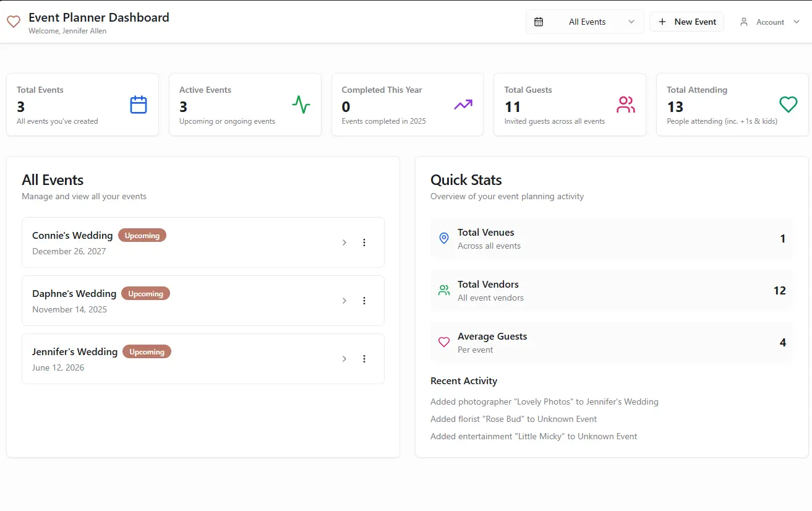
Task: Click the pink heart icon for Average Guests
Action: click(443, 342)
